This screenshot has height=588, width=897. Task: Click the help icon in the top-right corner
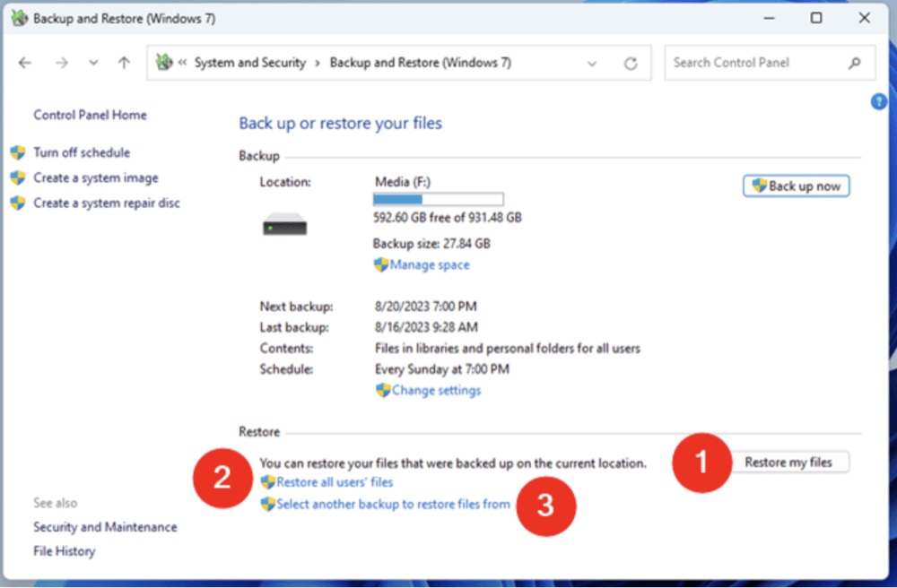878,101
